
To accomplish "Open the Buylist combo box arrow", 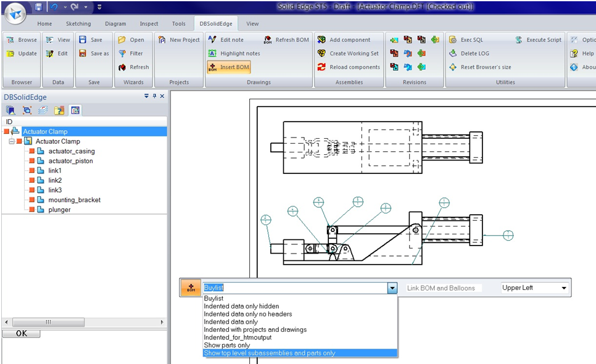I will coord(392,288).
